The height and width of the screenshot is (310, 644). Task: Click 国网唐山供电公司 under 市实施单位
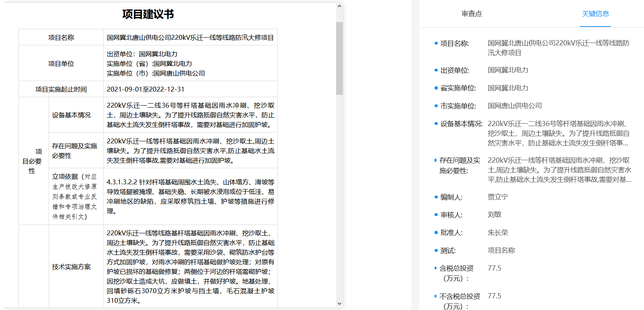click(515, 106)
